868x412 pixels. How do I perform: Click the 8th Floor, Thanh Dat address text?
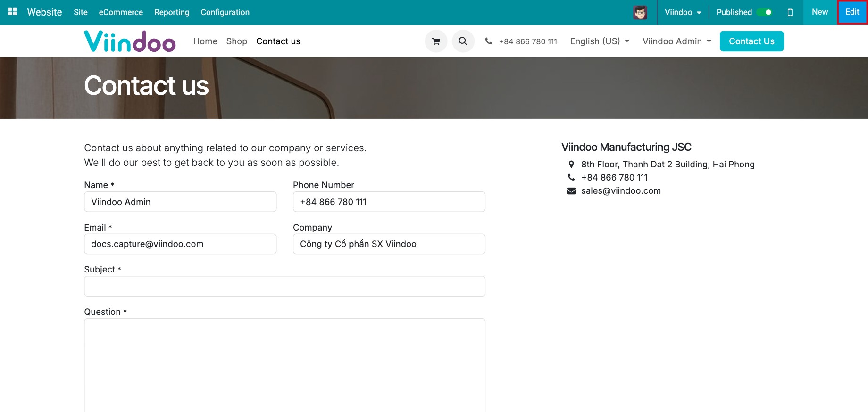[668, 165]
